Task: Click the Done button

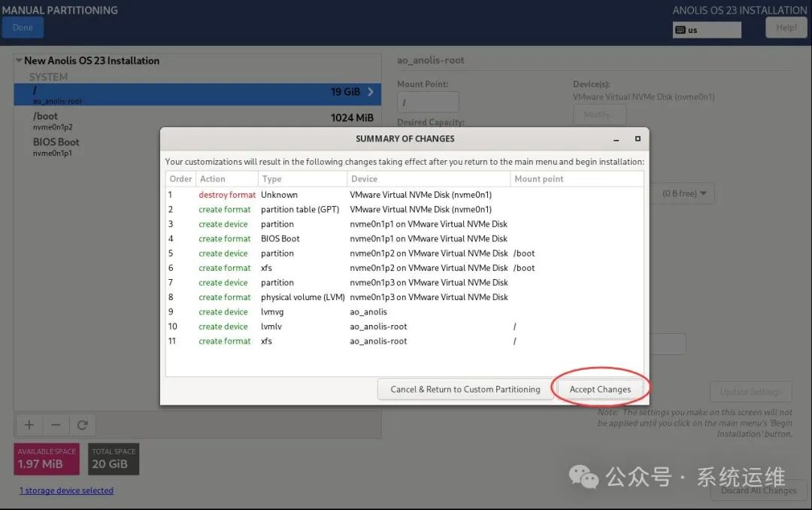Action: coord(23,28)
